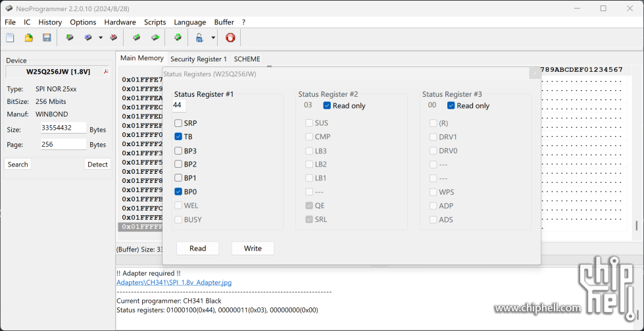Click the Status Register #1 value field
The width and height of the screenshot is (644, 331).
[179, 105]
